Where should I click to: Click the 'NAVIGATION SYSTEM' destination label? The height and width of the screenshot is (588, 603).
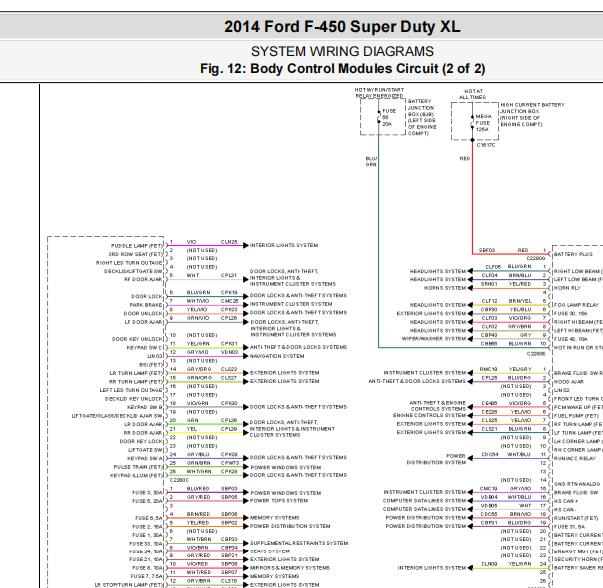click(x=277, y=356)
